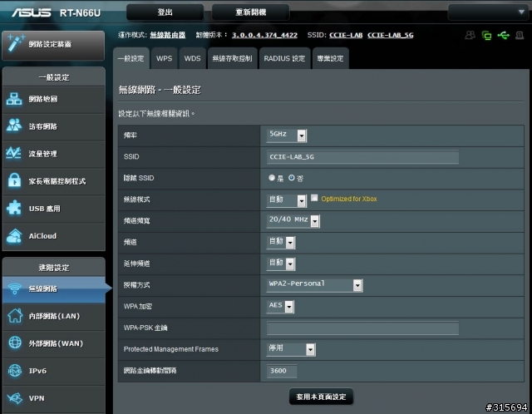
Task: Open the CCIE-LAB_5G SSID link
Action: click(391, 35)
